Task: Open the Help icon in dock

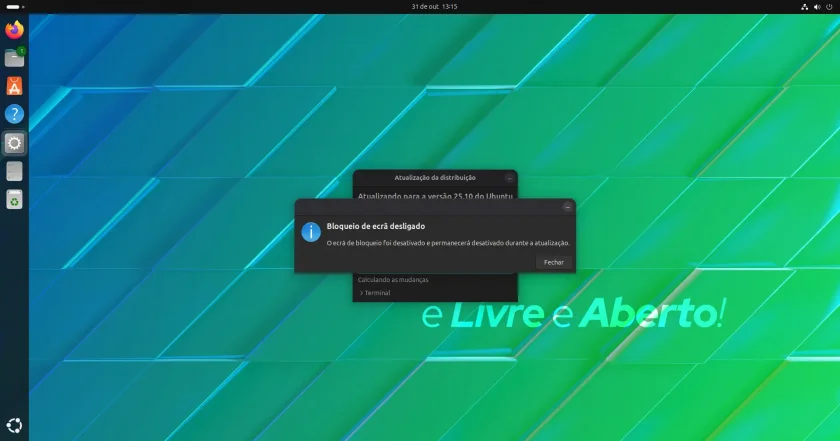Action: [x=14, y=114]
